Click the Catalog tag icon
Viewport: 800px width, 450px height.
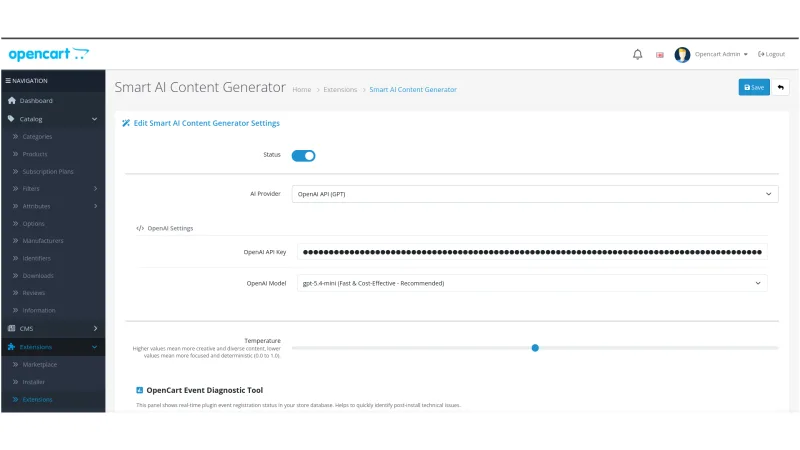(x=11, y=119)
